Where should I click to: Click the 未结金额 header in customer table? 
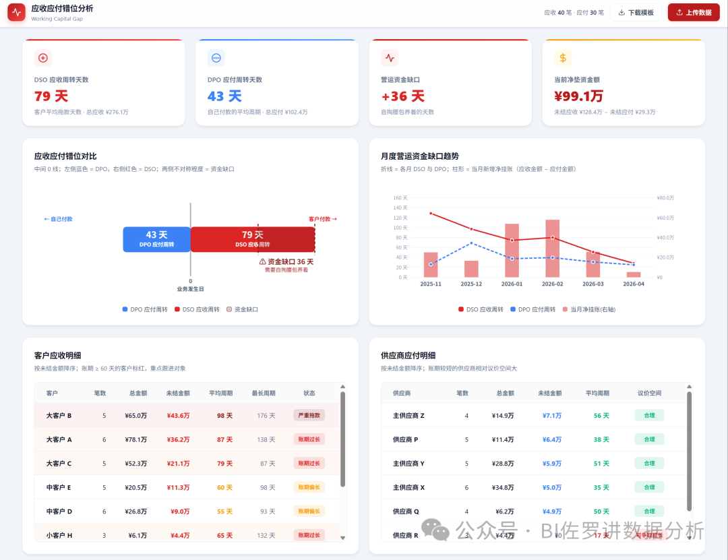[x=178, y=394]
